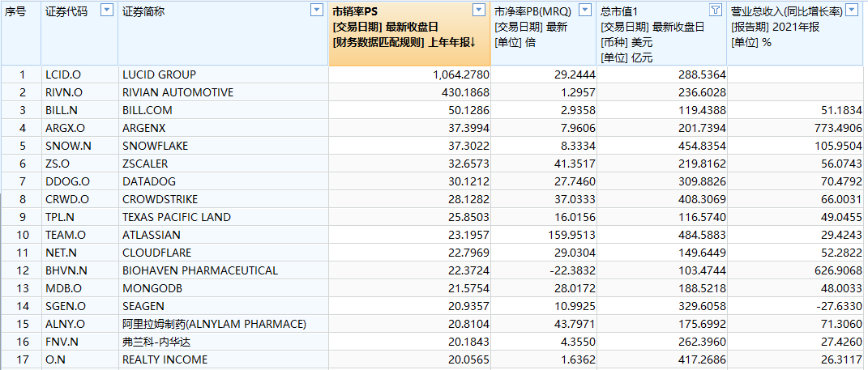Open the 证券简称 column filter dropdown

click(x=317, y=10)
